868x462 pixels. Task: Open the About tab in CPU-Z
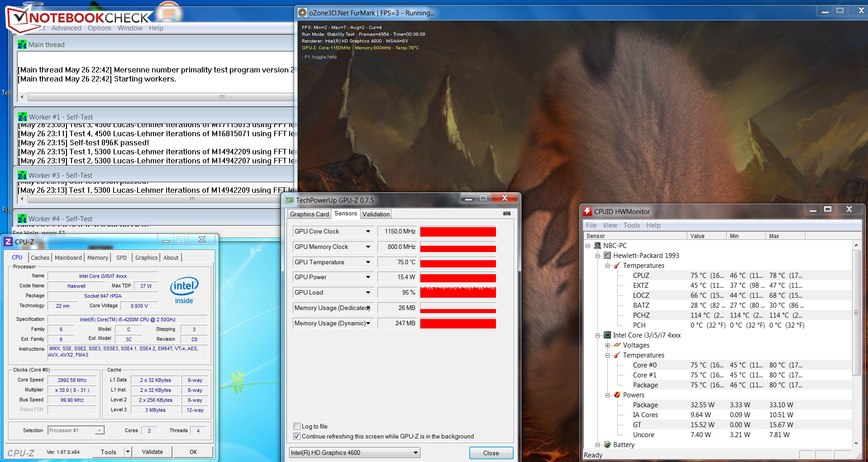171,257
